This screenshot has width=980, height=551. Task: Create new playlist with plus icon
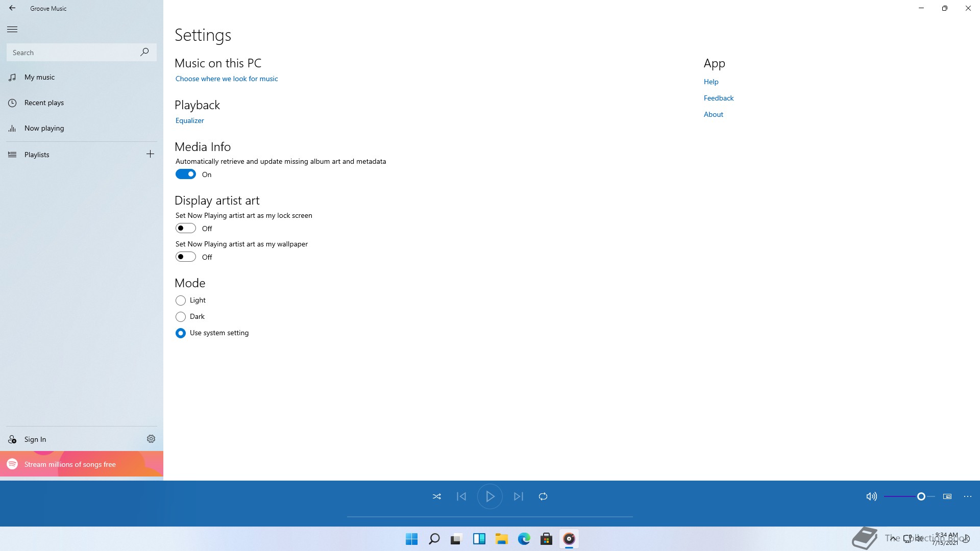coord(150,154)
